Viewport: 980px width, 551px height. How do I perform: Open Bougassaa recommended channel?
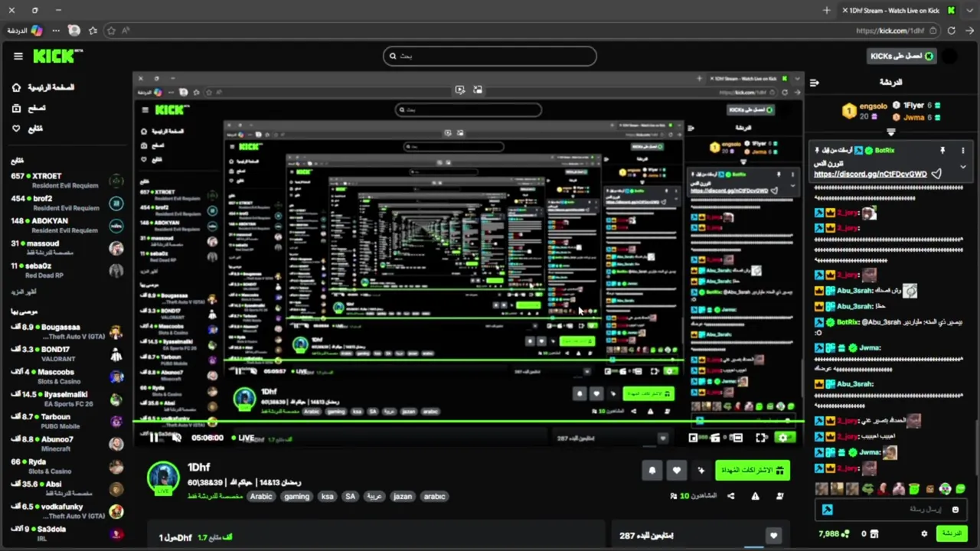(67, 331)
